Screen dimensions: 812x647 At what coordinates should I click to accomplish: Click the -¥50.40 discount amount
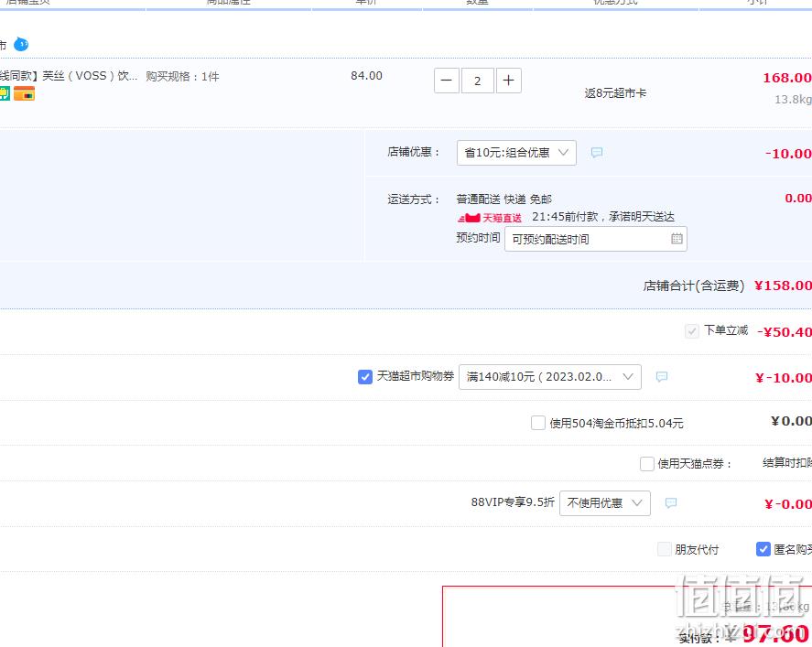785,332
